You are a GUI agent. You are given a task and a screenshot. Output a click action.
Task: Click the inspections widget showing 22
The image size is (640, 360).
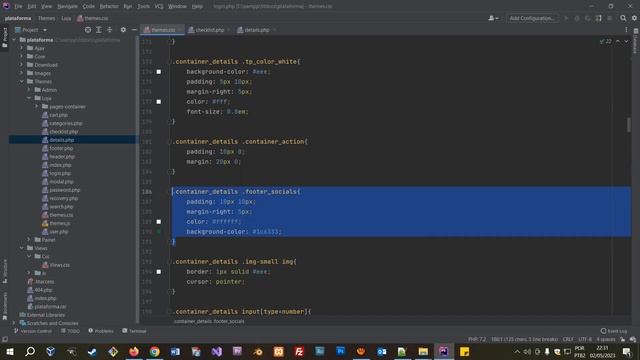[606, 41]
